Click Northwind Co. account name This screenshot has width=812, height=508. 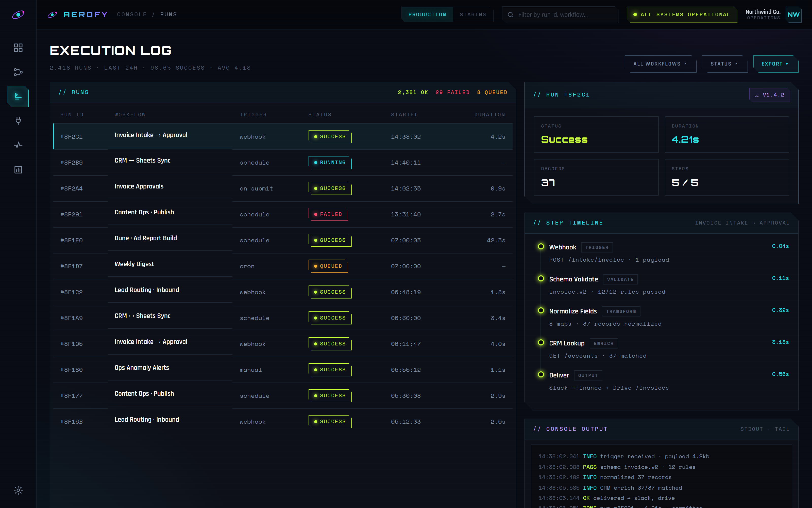click(x=763, y=12)
